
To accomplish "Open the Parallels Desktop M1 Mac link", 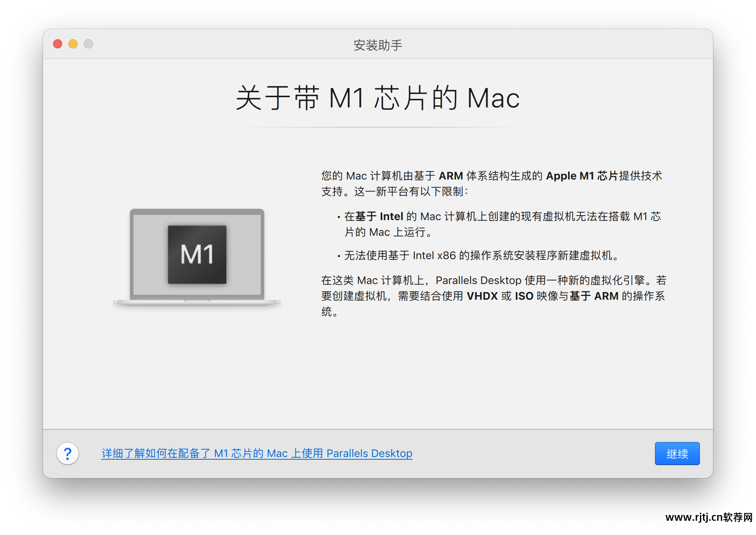I will coord(257,454).
